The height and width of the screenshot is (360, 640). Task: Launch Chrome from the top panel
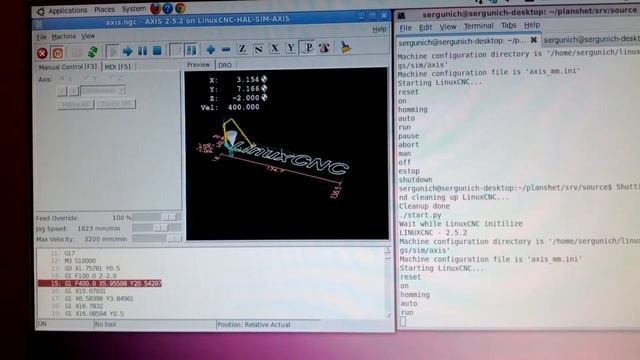pyautogui.click(x=180, y=8)
